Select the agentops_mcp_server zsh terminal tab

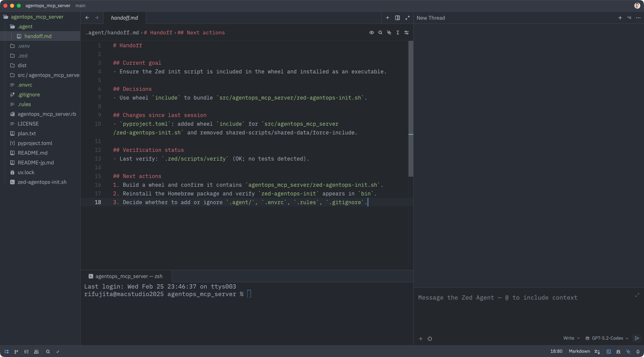(x=126, y=276)
